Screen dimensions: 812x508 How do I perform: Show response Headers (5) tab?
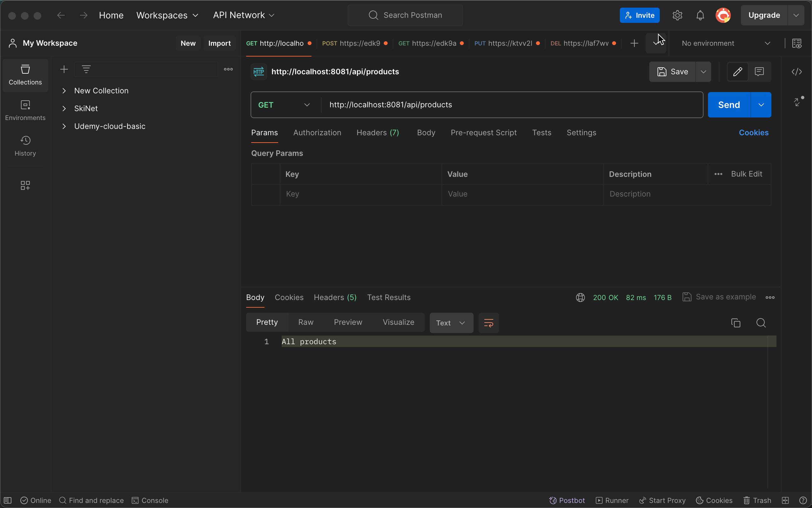[335, 297]
